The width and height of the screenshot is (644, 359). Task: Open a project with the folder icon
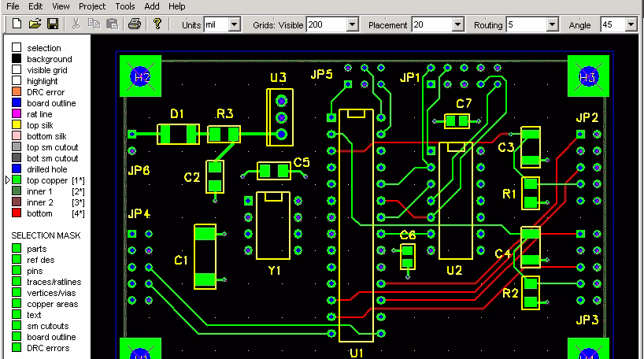[x=35, y=24]
